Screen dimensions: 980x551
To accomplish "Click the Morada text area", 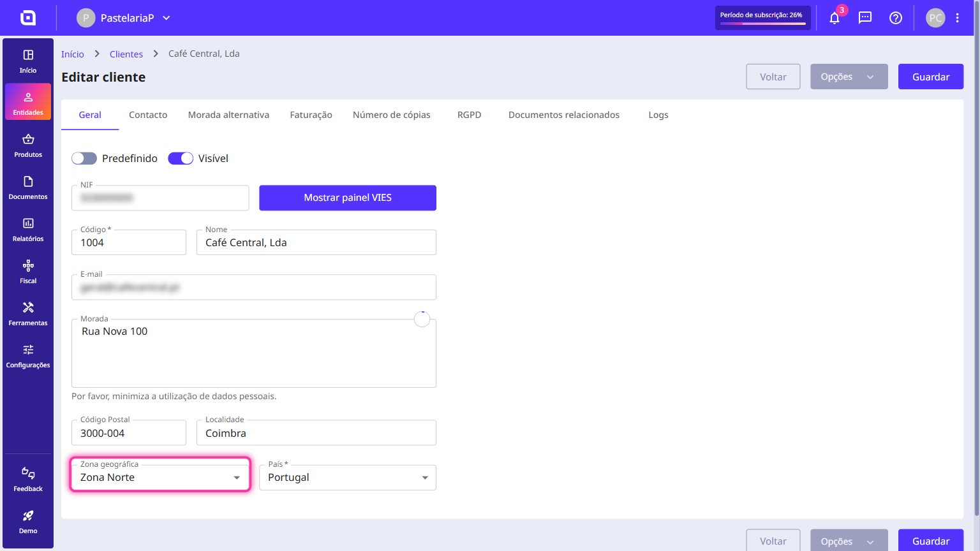I will 254,353.
